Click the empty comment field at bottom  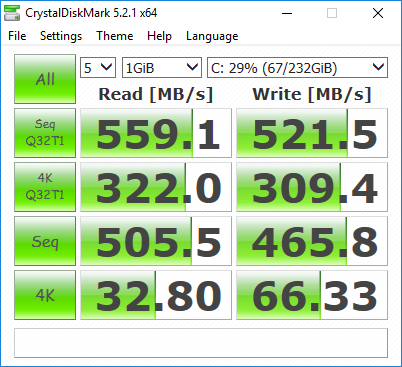201,343
